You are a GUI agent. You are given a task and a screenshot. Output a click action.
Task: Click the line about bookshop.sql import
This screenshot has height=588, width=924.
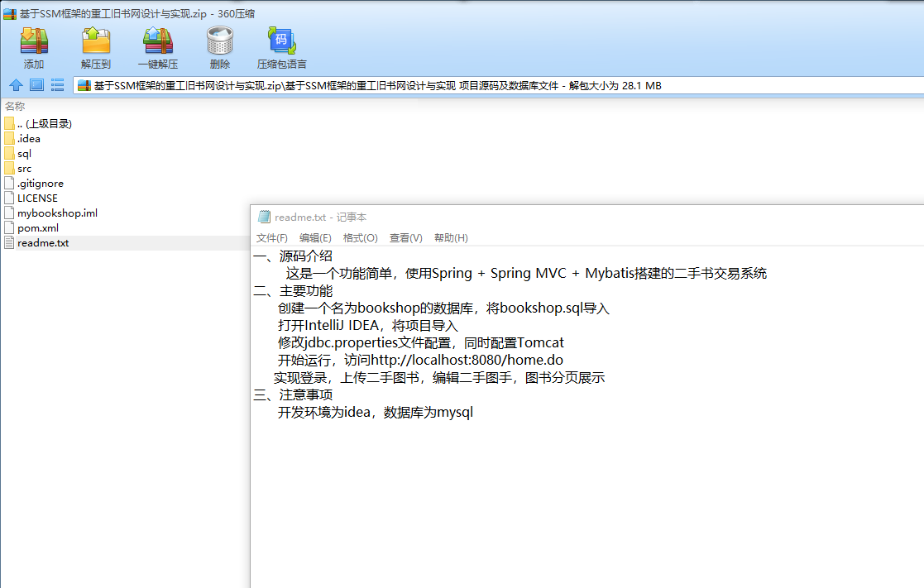click(443, 308)
